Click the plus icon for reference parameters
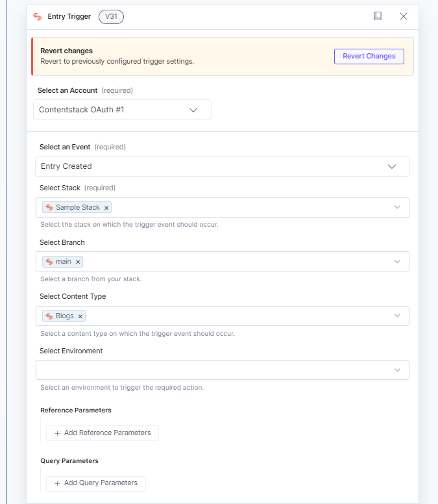Screen dimensions: 438x504 tap(57, 433)
